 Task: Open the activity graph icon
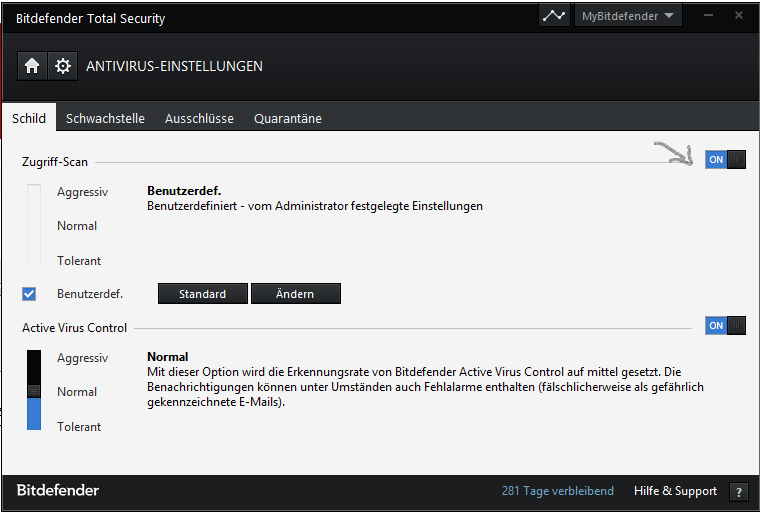click(x=554, y=16)
